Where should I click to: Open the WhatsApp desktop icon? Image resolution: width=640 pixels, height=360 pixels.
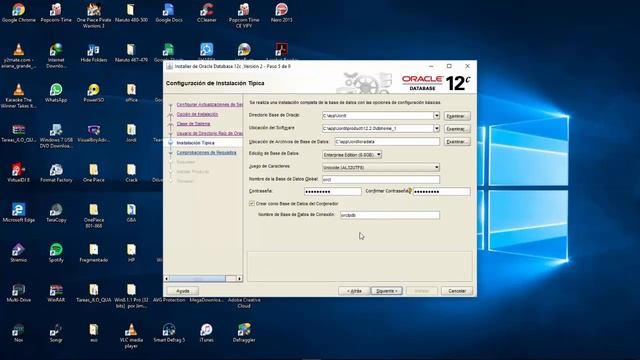(x=56, y=92)
